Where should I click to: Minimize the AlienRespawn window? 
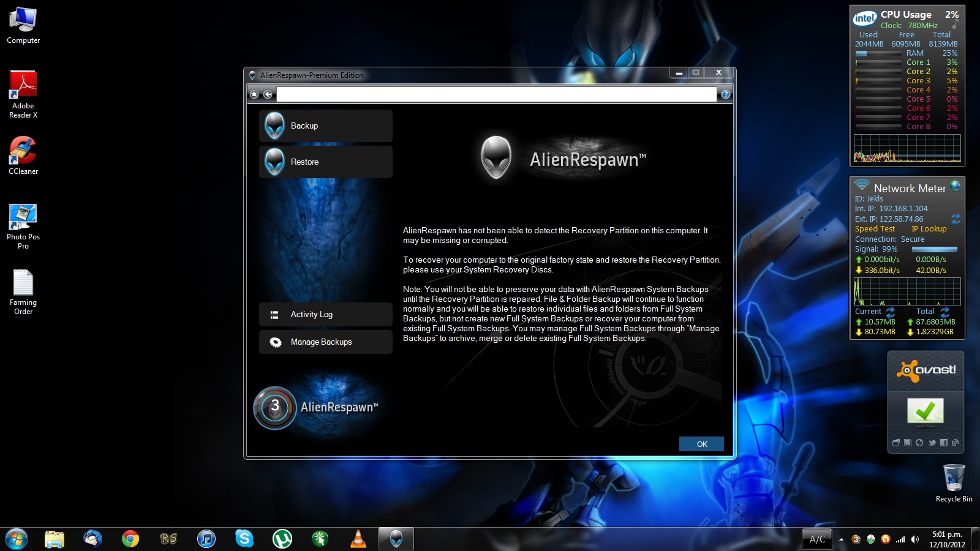tap(679, 73)
